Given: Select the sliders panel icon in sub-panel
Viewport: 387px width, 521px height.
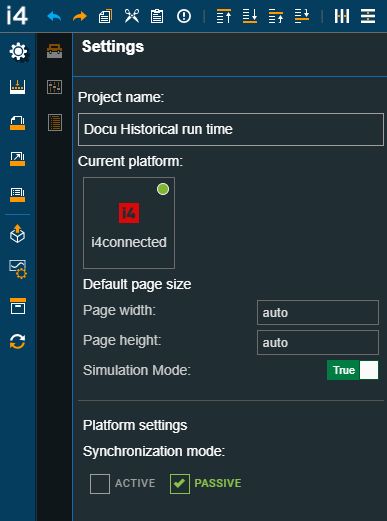Looking at the screenshot, I should coord(54,87).
